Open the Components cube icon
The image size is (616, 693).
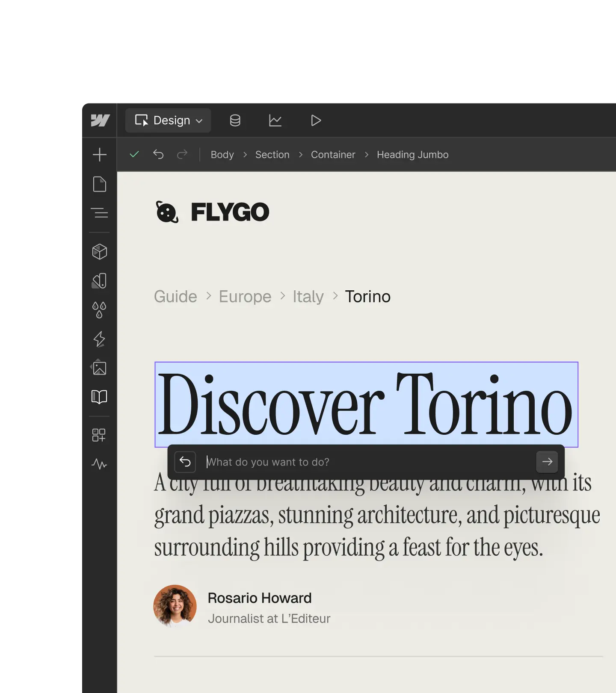100,252
